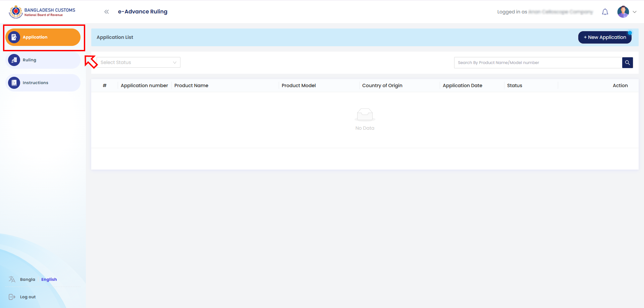Focus the product name search field
The height and width of the screenshot is (308, 644).
538,63
